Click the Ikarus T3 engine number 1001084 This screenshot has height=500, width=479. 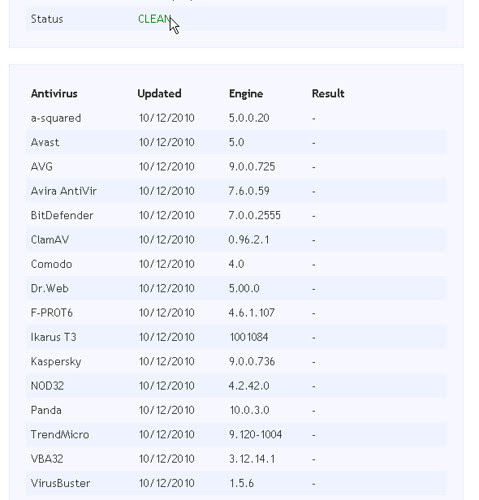pos(249,337)
